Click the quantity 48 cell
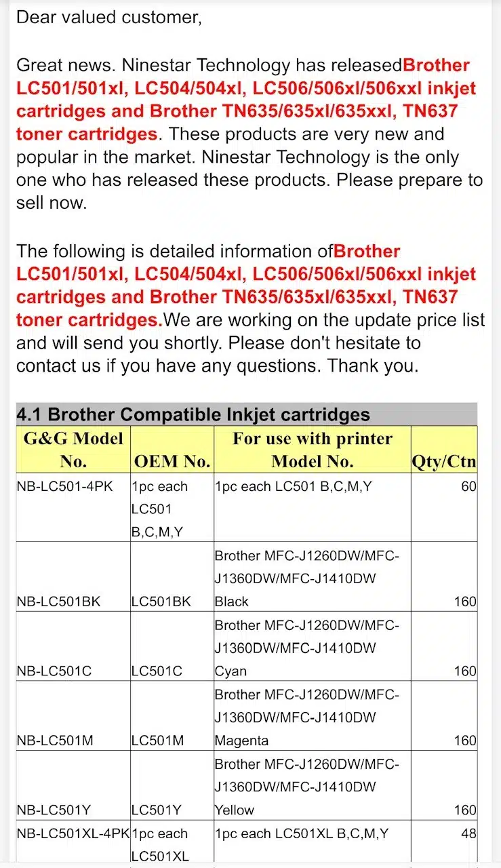 468,833
